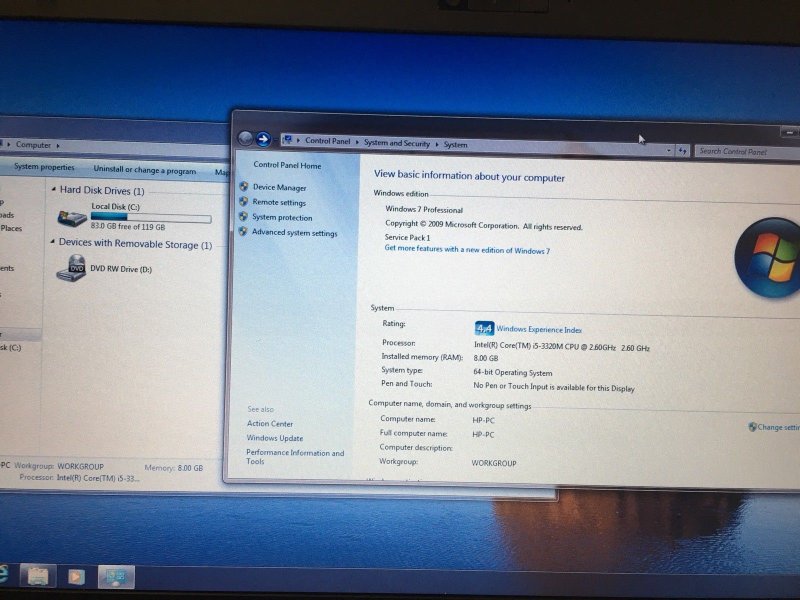Click System and Security in breadcrumb

pyautogui.click(x=396, y=144)
